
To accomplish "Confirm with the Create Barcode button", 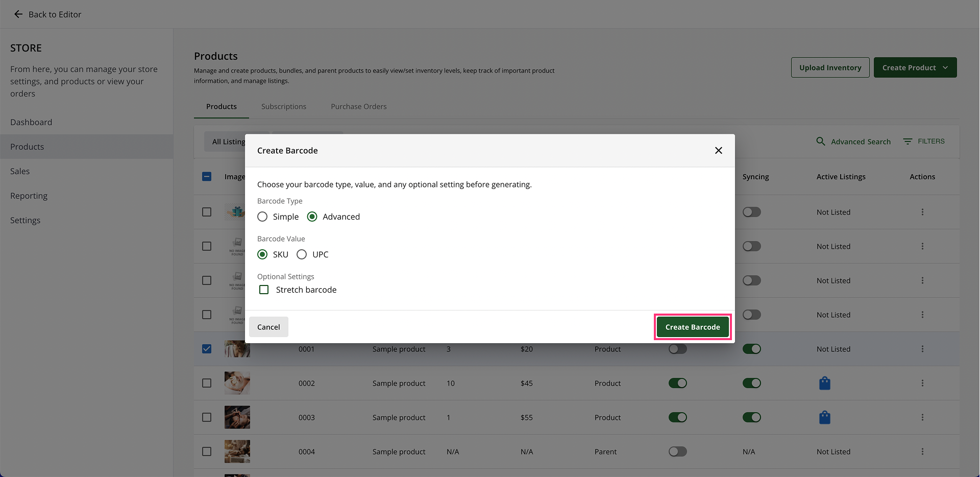I will [x=693, y=327].
